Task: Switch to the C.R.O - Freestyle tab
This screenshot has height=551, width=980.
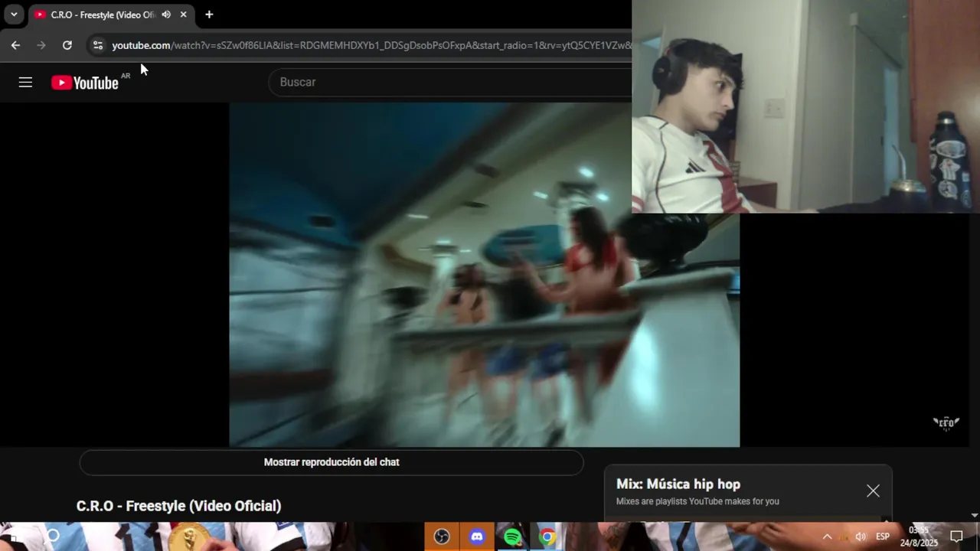Action: click(103, 15)
